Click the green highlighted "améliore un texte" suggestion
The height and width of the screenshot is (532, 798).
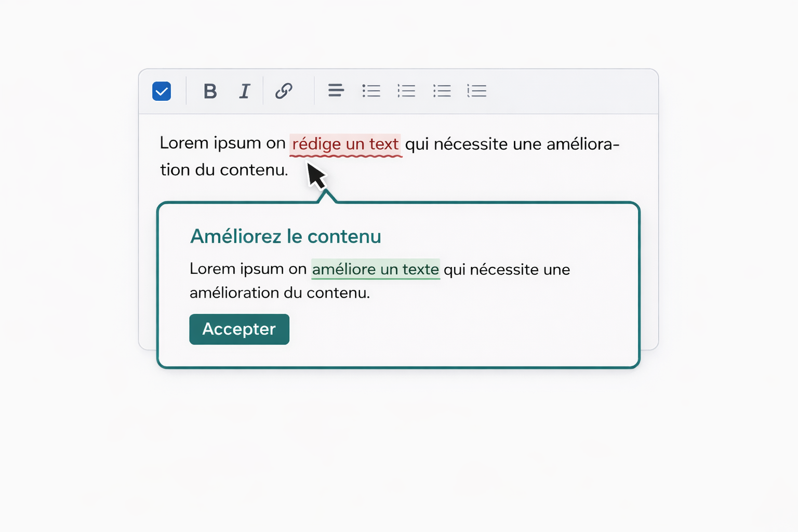[375, 269]
